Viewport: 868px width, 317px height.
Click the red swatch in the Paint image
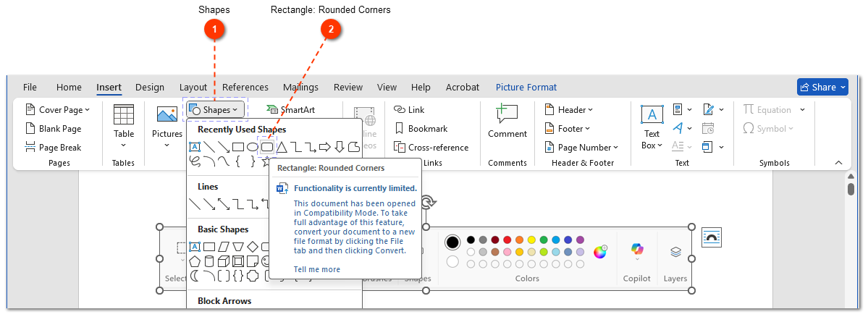(x=507, y=240)
